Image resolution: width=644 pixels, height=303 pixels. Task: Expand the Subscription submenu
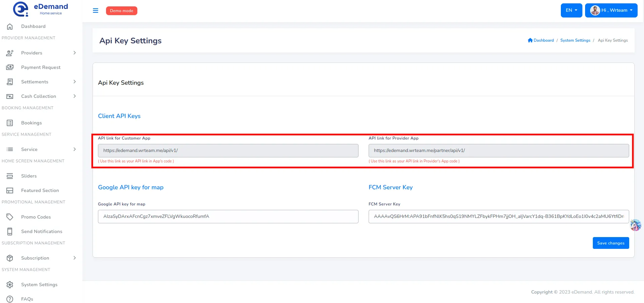coord(74,258)
